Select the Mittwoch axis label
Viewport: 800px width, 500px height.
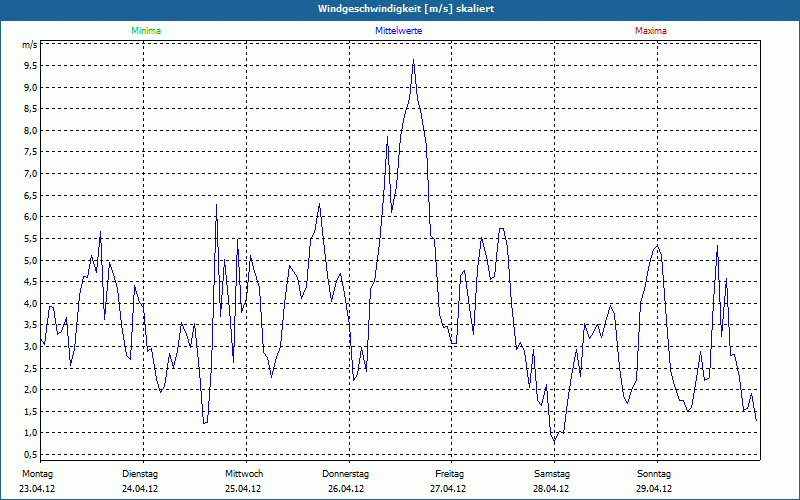pyautogui.click(x=244, y=474)
